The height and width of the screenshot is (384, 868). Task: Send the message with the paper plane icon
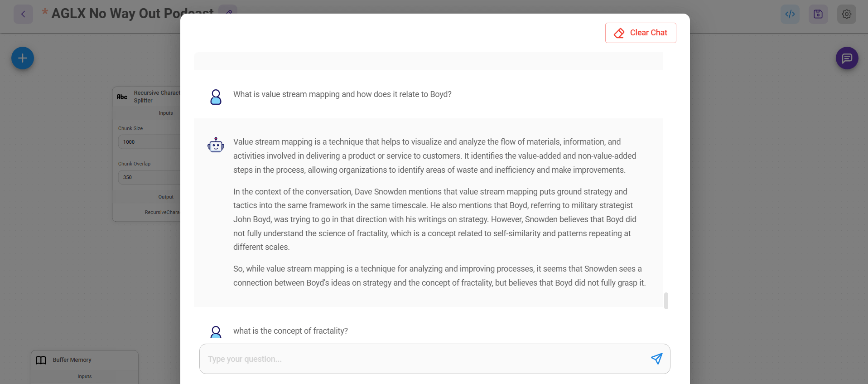656,359
